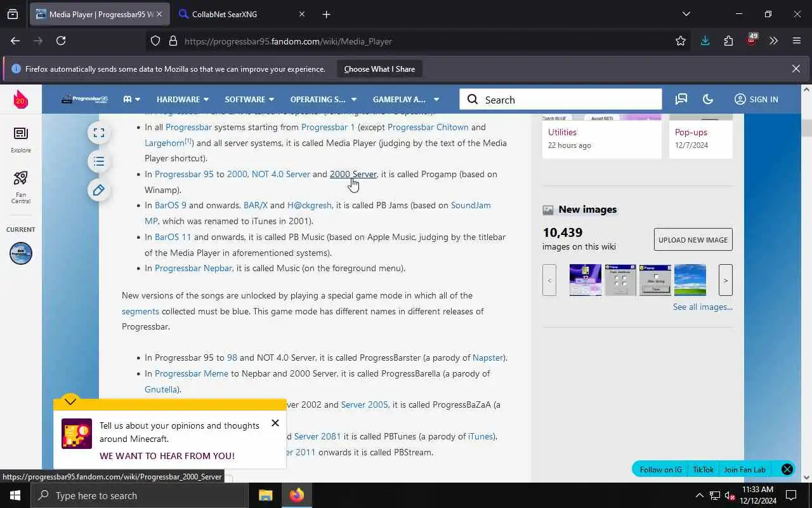
Task: Toggle dark mode with the moon icon
Action: point(708,99)
